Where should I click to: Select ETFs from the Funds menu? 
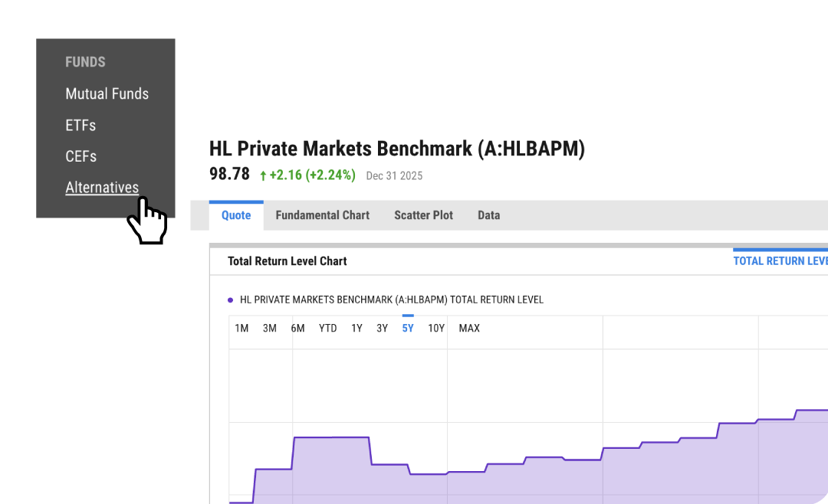(80, 125)
